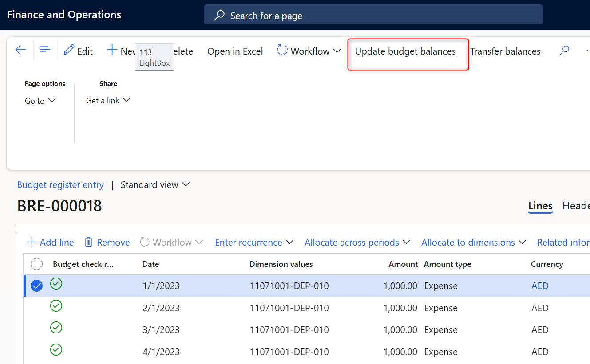Click budget check icon for 2/1/2023 row
This screenshot has height=364, width=590.
click(x=56, y=306)
